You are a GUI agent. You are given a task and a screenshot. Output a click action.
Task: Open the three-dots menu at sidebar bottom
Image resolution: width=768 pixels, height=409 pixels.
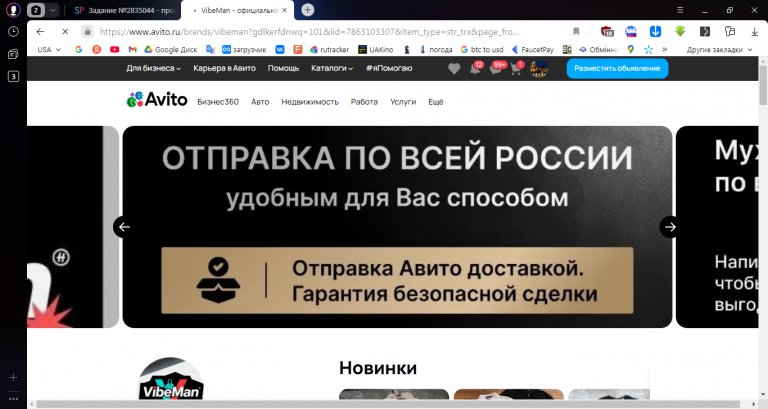click(x=13, y=399)
